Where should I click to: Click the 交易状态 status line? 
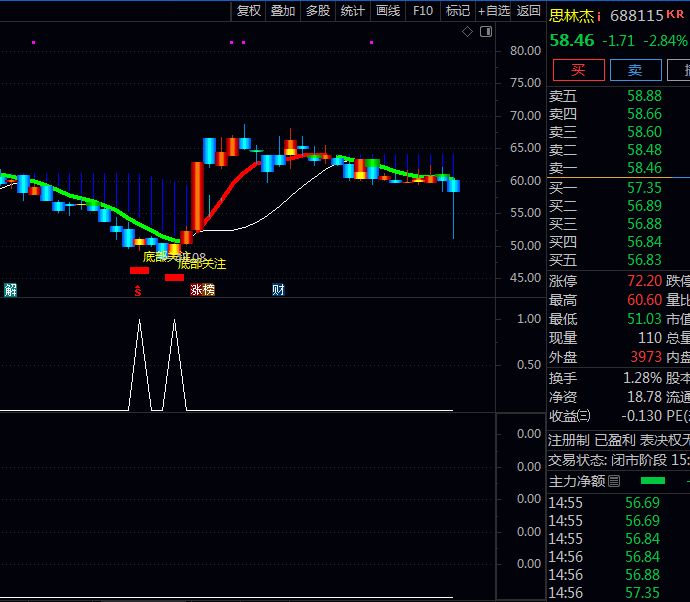[619, 460]
